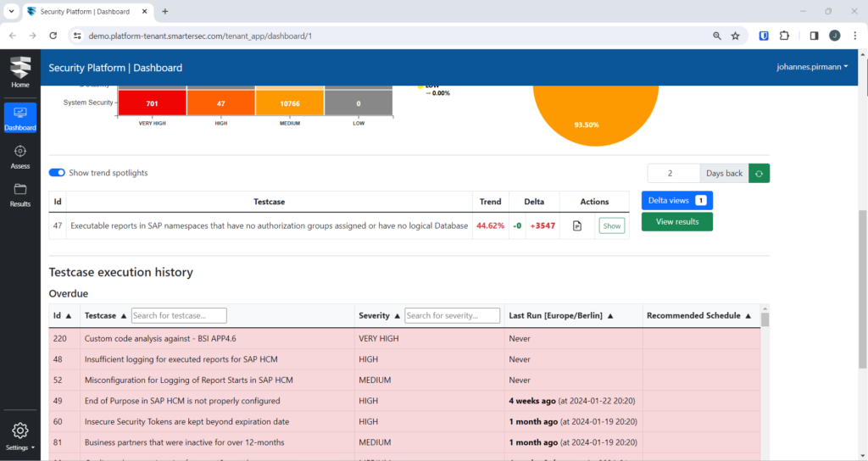The height and width of the screenshot is (461, 868).
Task: Toggle Show trend spotlights switch
Action: click(x=57, y=173)
